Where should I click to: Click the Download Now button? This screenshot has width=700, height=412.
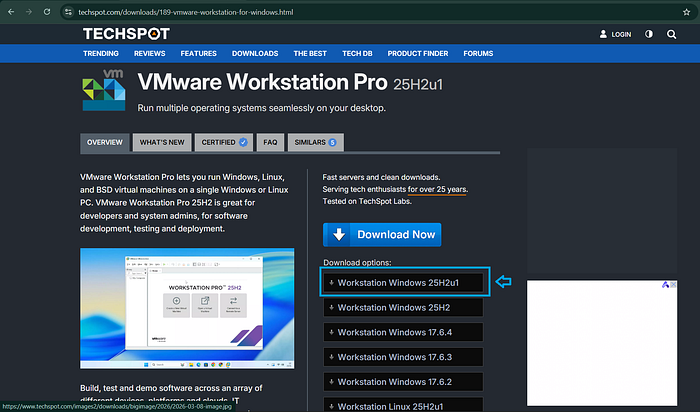tap(382, 235)
